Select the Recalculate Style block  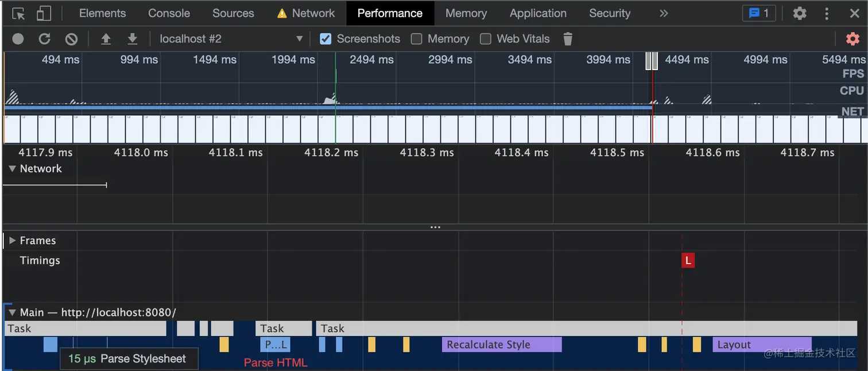(x=502, y=345)
